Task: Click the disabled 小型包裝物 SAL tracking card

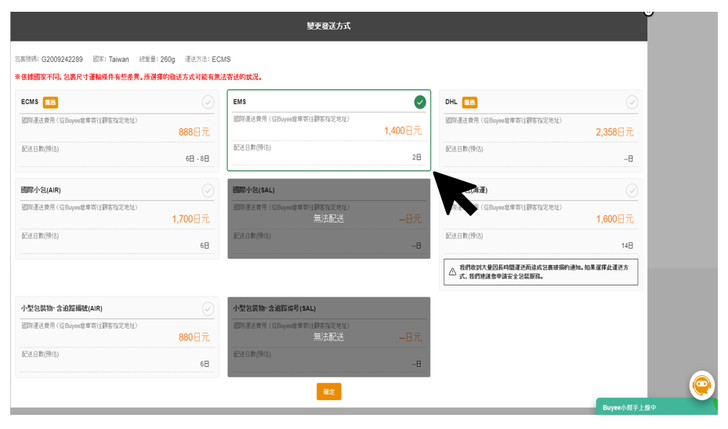Action: (329, 337)
